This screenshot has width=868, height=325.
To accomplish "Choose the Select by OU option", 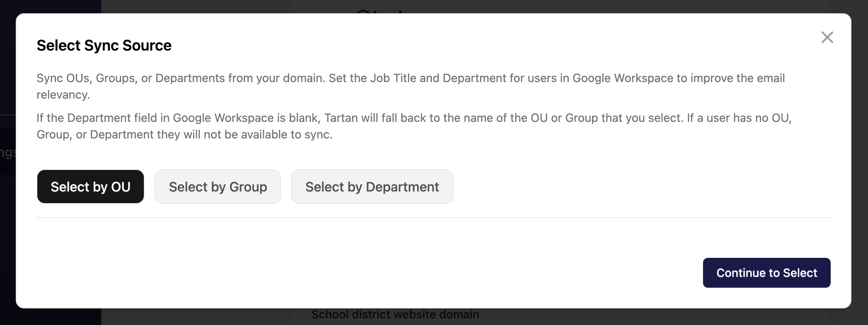I will pos(90,187).
